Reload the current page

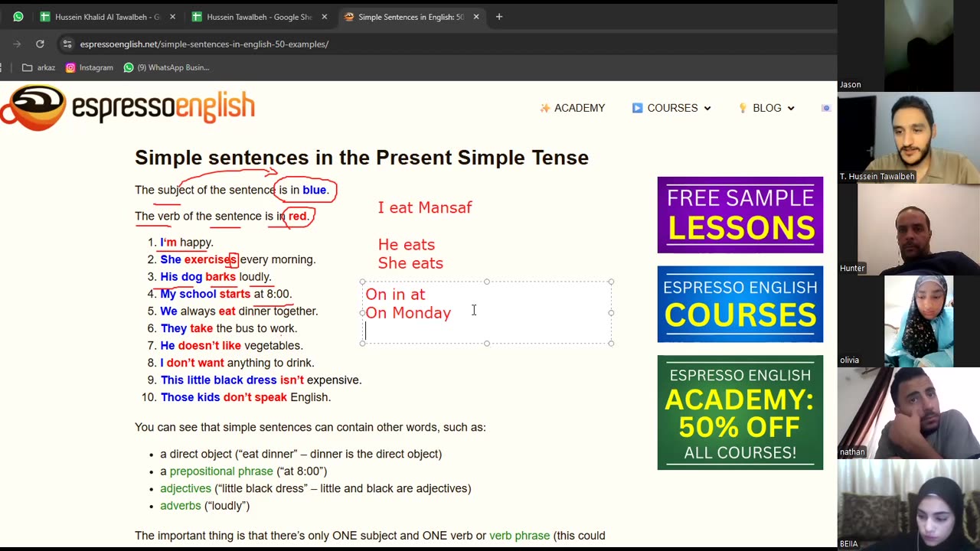click(40, 44)
